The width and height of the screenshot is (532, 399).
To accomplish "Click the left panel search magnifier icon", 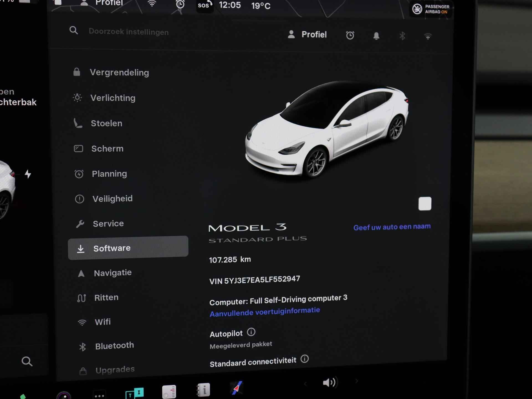I will click(27, 361).
